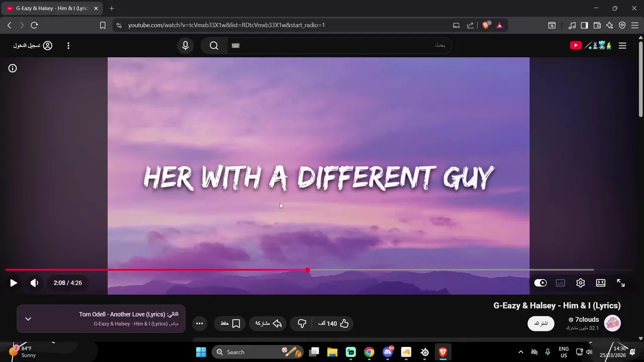
Task: Click the video title below the player
Action: (x=557, y=306)
